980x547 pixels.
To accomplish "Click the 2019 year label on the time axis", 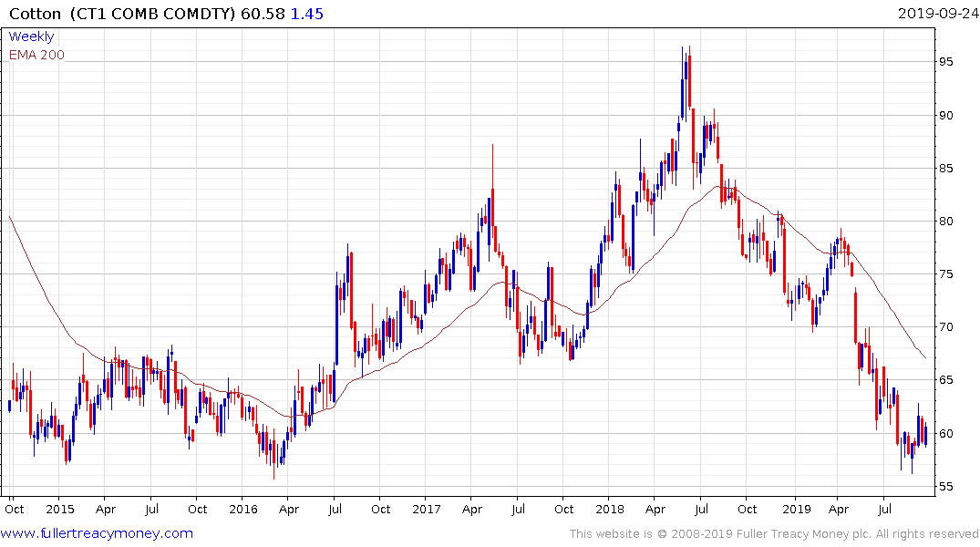I will (x=796, y=510).
